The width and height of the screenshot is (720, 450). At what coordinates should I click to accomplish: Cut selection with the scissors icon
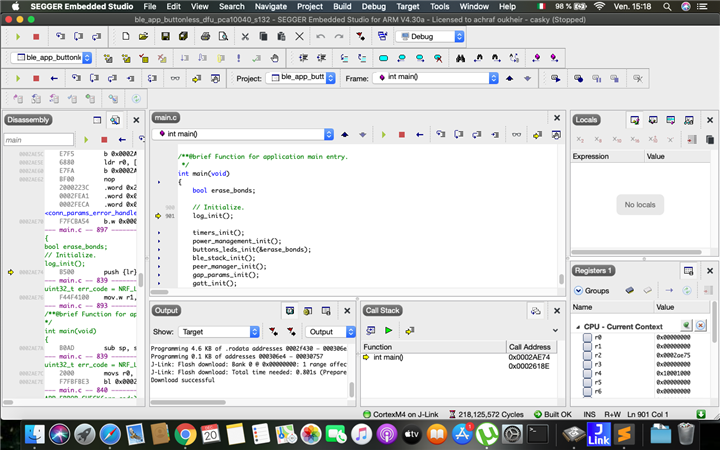245,36
